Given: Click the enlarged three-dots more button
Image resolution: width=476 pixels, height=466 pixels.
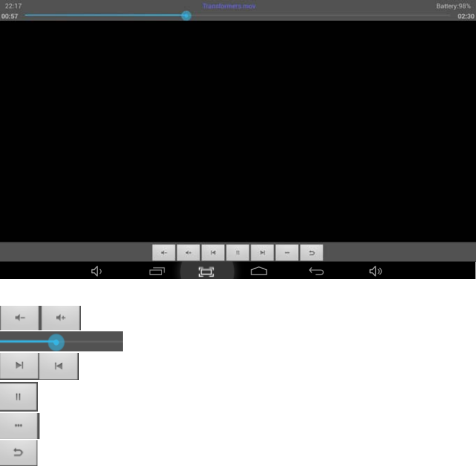Looking at the screenshot, I should coord(19,425).
